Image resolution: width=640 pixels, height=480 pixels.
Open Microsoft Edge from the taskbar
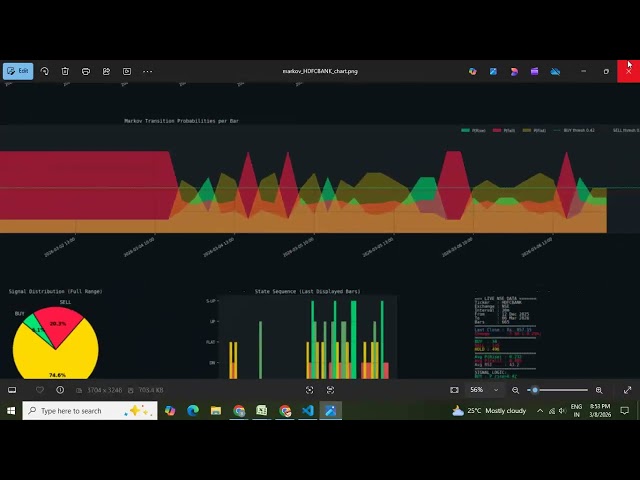(193, 411)
